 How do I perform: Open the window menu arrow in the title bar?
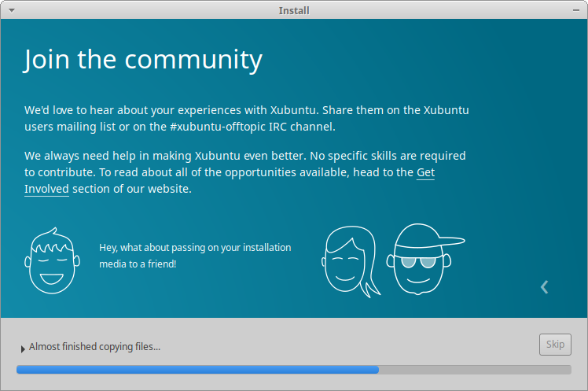click(9, 10)
